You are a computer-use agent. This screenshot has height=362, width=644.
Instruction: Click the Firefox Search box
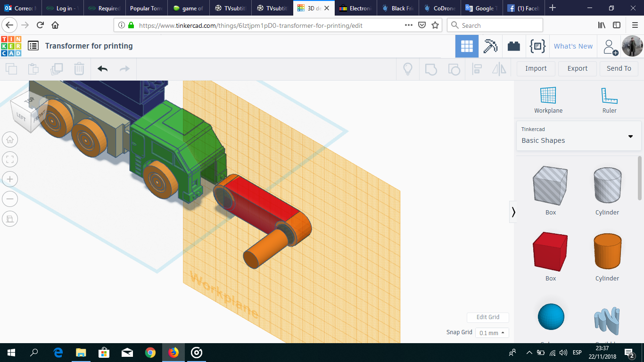click(x=495, y=25)
